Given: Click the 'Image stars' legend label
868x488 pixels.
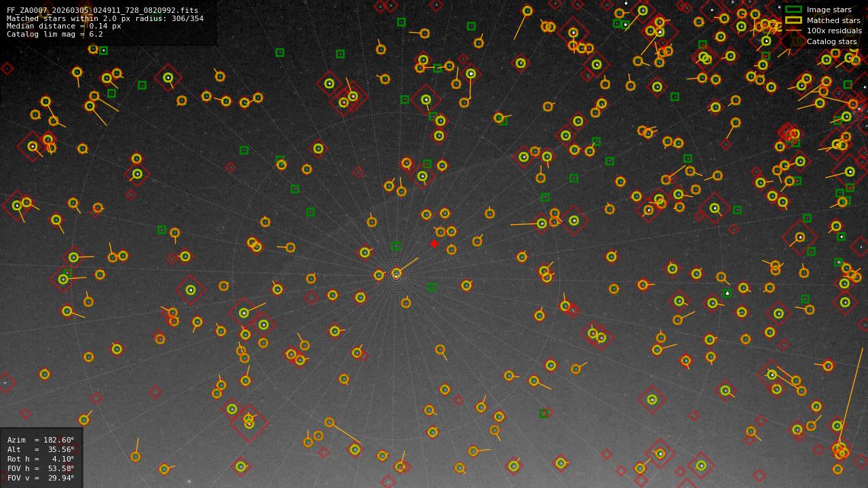Looking at the screenshot, I should point(829,10).
